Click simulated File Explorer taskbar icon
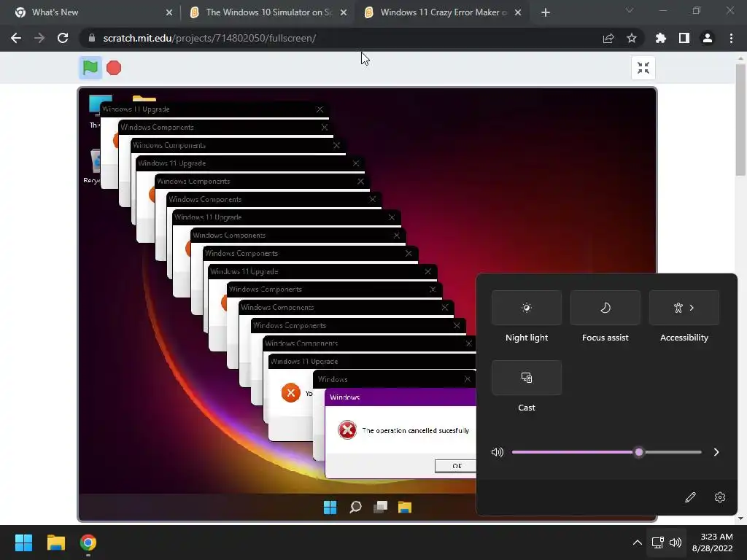The width and height of the screenshot is (747, 560). tap(405, 507)
